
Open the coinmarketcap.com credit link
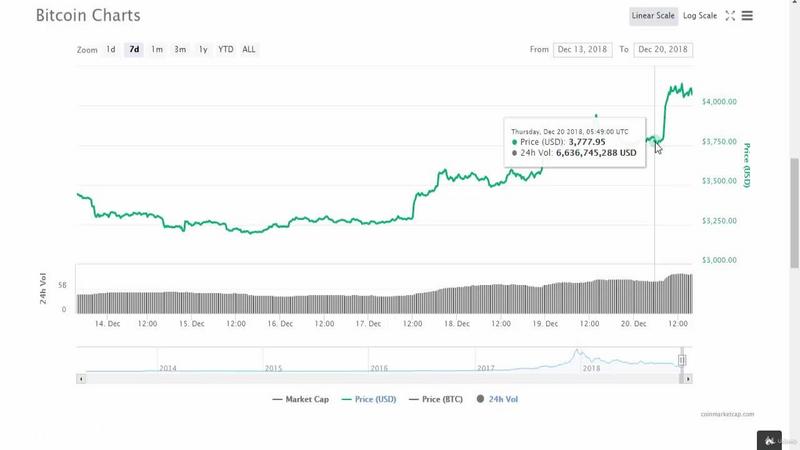727,414
